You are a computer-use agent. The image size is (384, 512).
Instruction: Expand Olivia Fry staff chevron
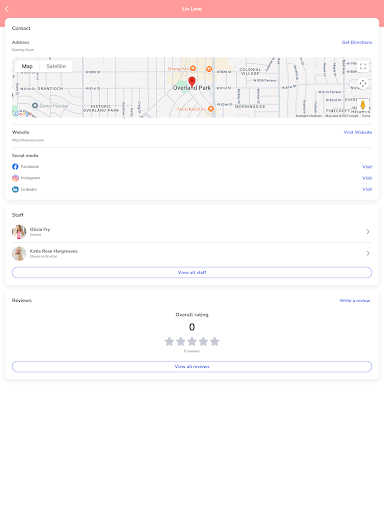coord(368,232)
